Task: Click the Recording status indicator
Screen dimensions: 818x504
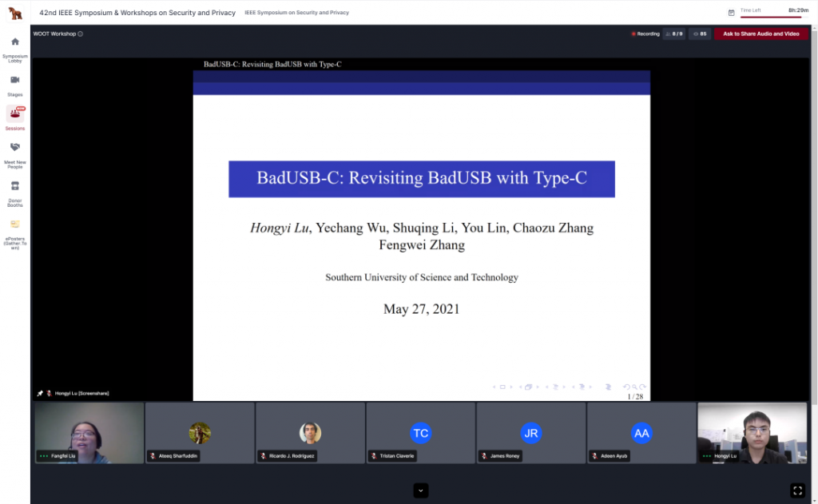Action: (645, 34)
